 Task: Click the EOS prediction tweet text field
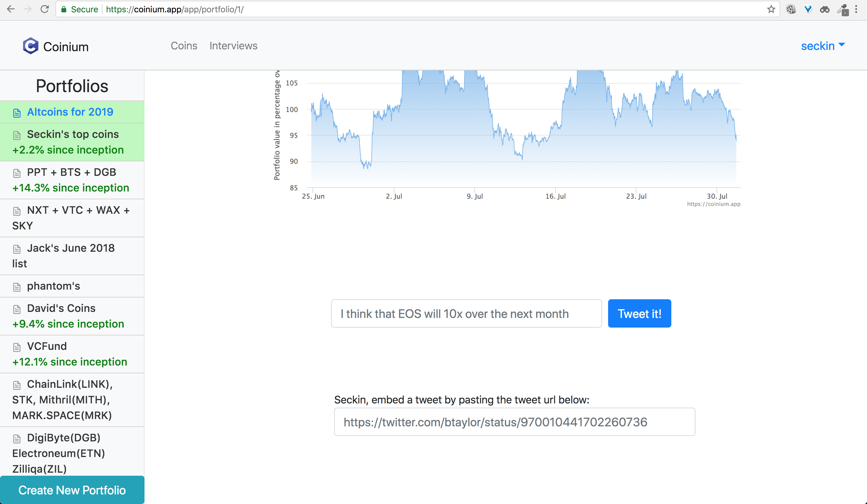(x=466, y=313)
